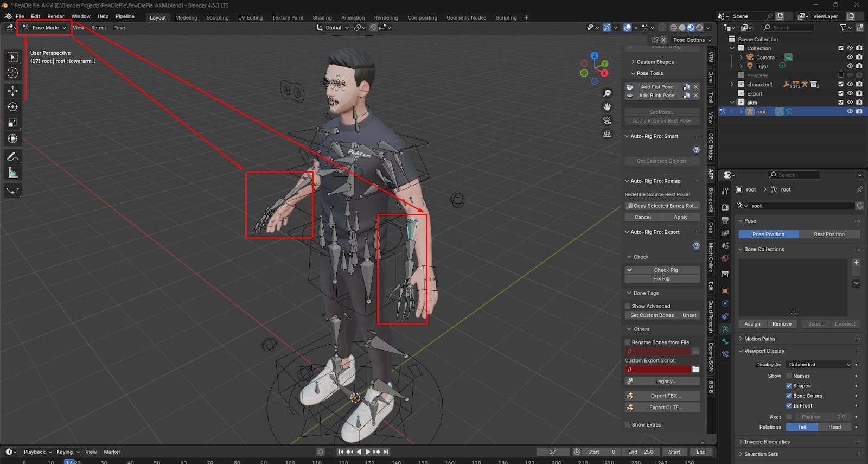Image resolution: width=868 pixels, height=464 pixels.
Task: Uncheck the Bone Colors checkbox
Action: pos(789,396)
